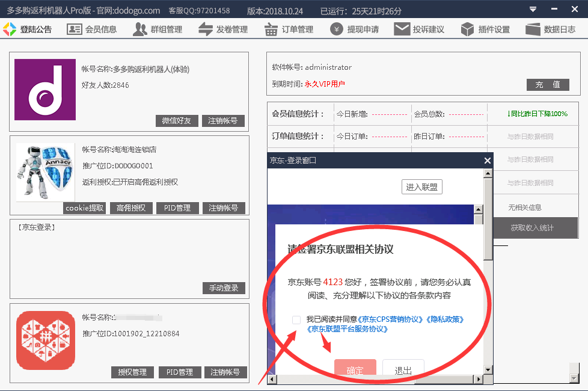Screen dimensions: 588x391
Task: Open the 京东CPS营销协议 link
Action: pos(390,319)
